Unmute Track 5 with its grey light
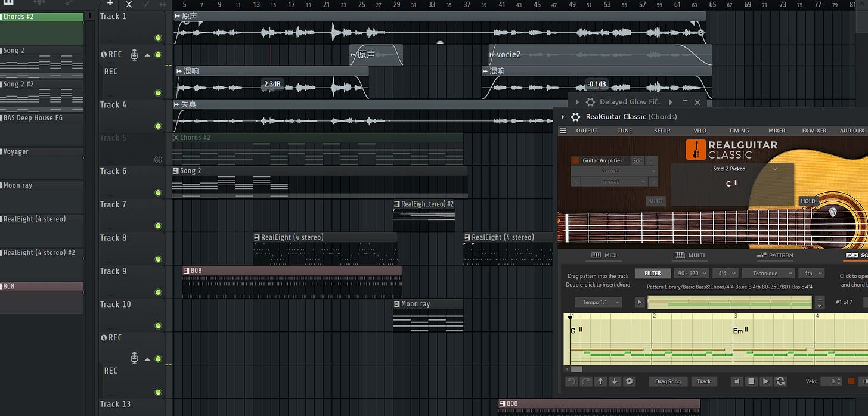 point(158,159)
